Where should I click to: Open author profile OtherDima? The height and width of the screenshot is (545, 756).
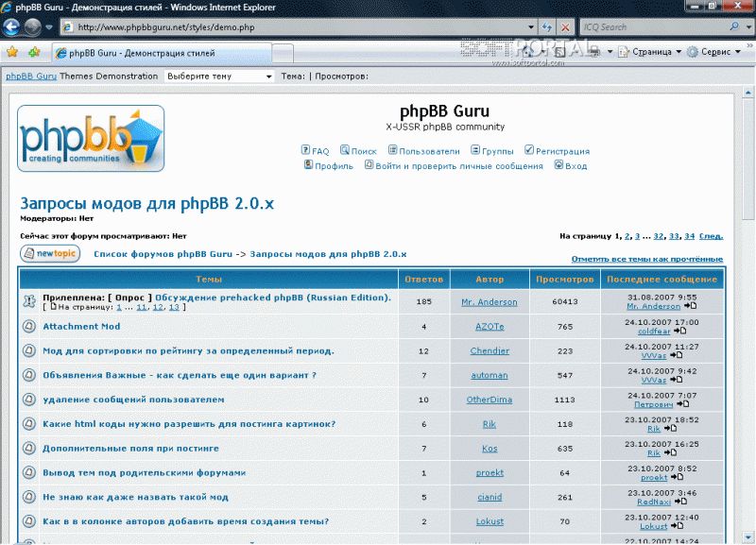[490, 400]
